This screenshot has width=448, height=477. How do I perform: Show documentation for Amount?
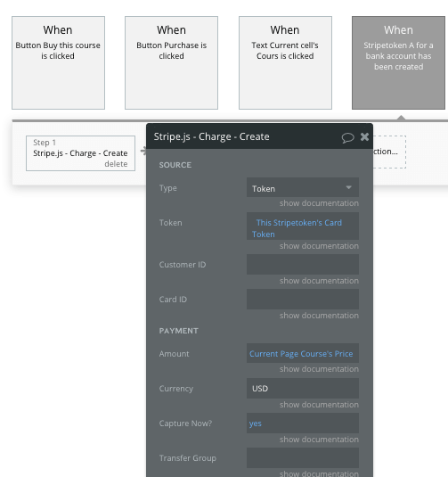319,369
